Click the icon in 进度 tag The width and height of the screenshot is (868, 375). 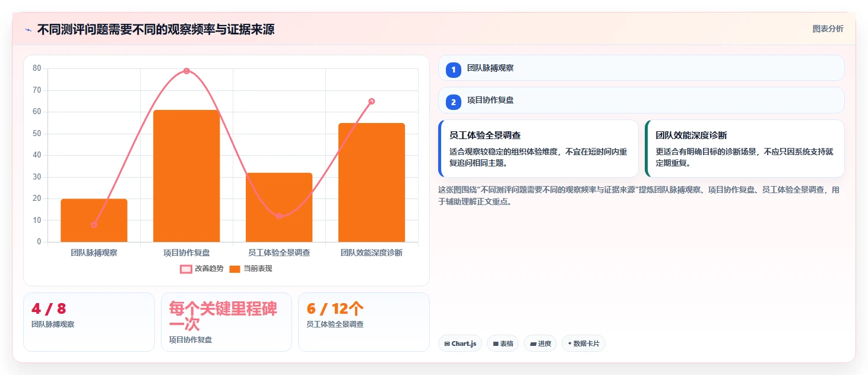point(533,344)
